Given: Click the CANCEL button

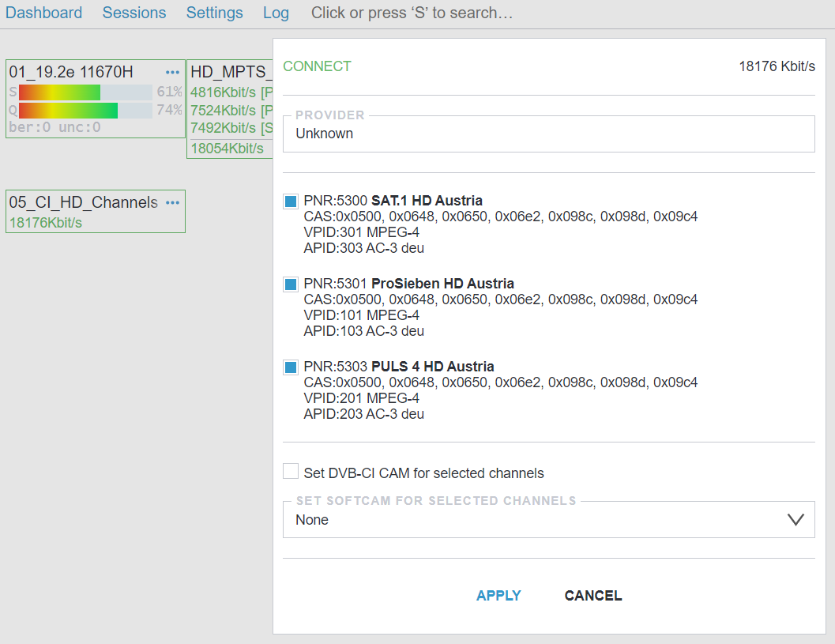Looking at the screenshot, I should (593, 596).
